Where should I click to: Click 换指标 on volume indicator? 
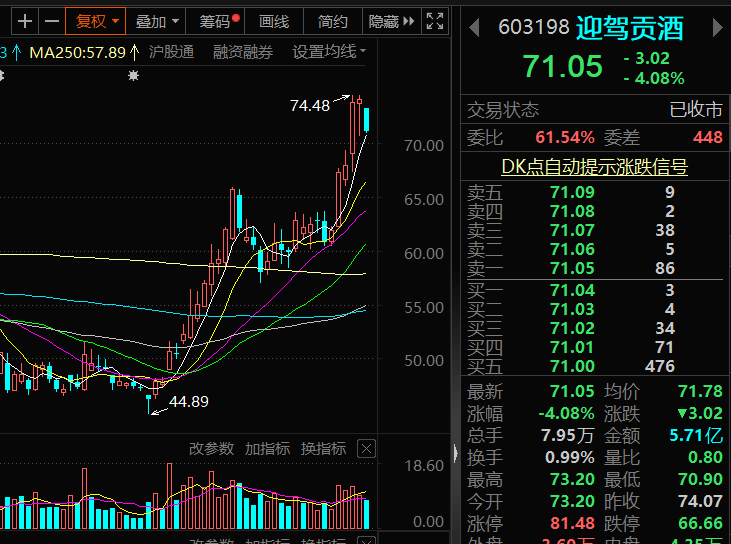coord(324,449)
